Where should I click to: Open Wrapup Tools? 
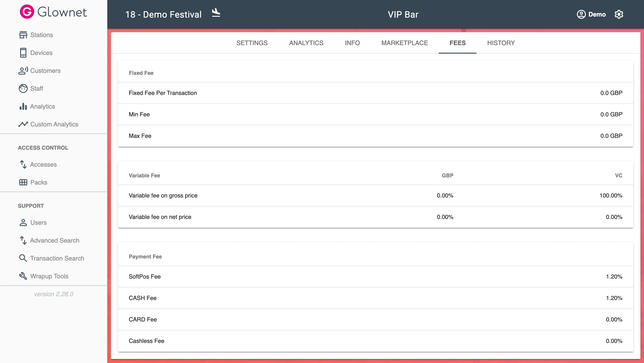pos(49,276)
